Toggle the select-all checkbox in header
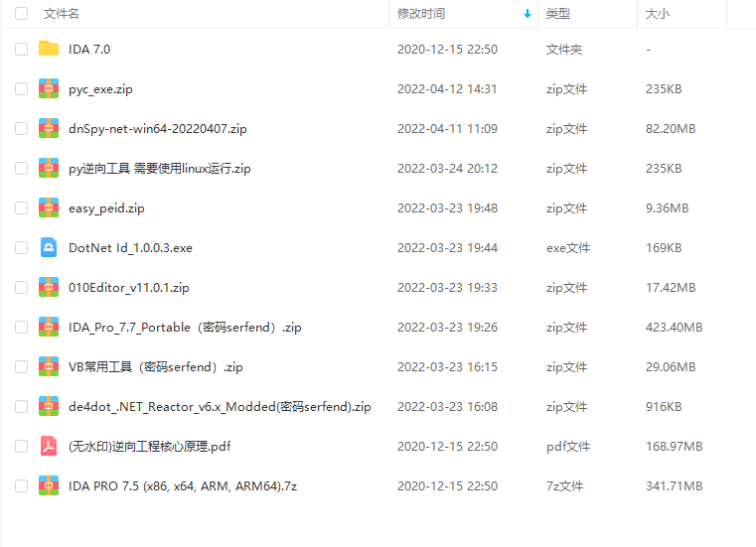 pyautogui.click(x=21, y=14)
